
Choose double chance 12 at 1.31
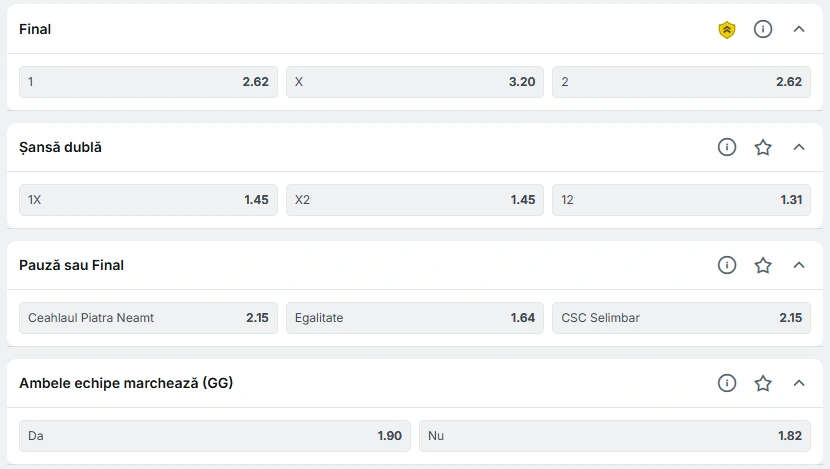click(x=681, y=200)
